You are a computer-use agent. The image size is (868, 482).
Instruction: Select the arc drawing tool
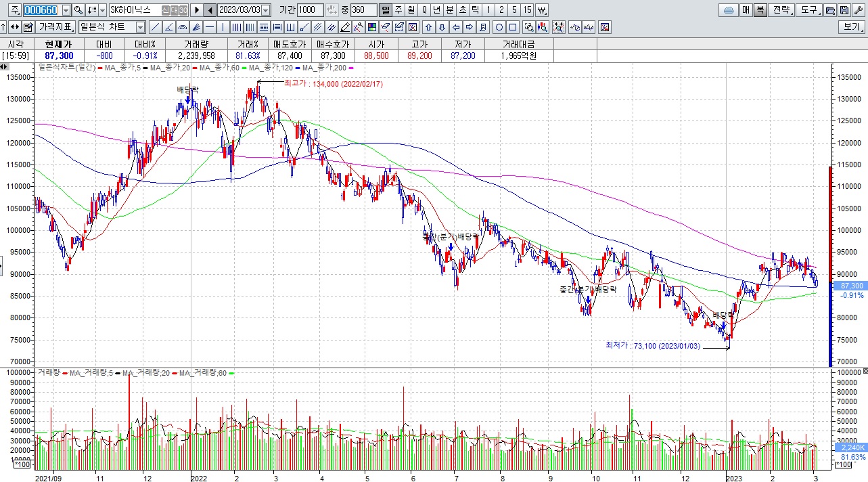(x=183, y=27)
